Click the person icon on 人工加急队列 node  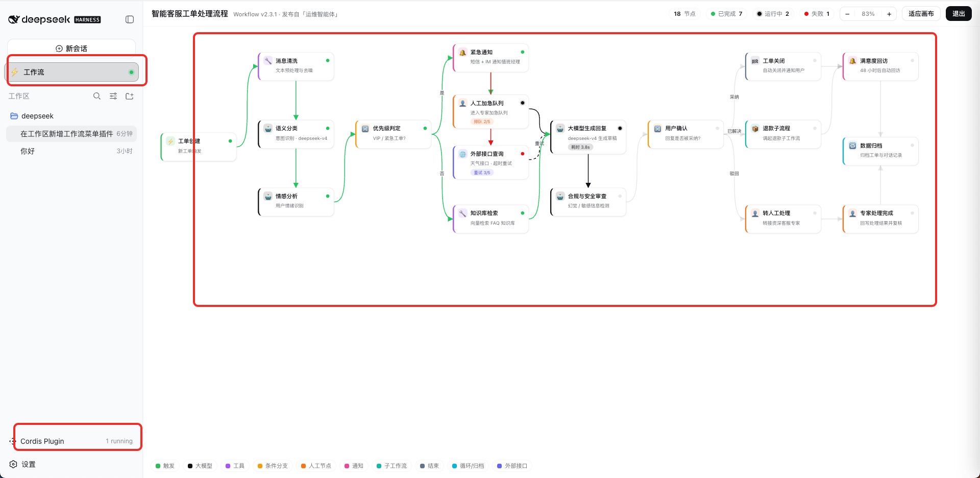tap(463, 103)
